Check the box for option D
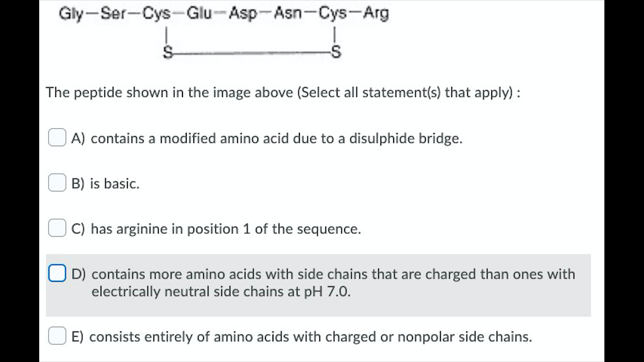This screenshot has height=362, width=644. 57,272
